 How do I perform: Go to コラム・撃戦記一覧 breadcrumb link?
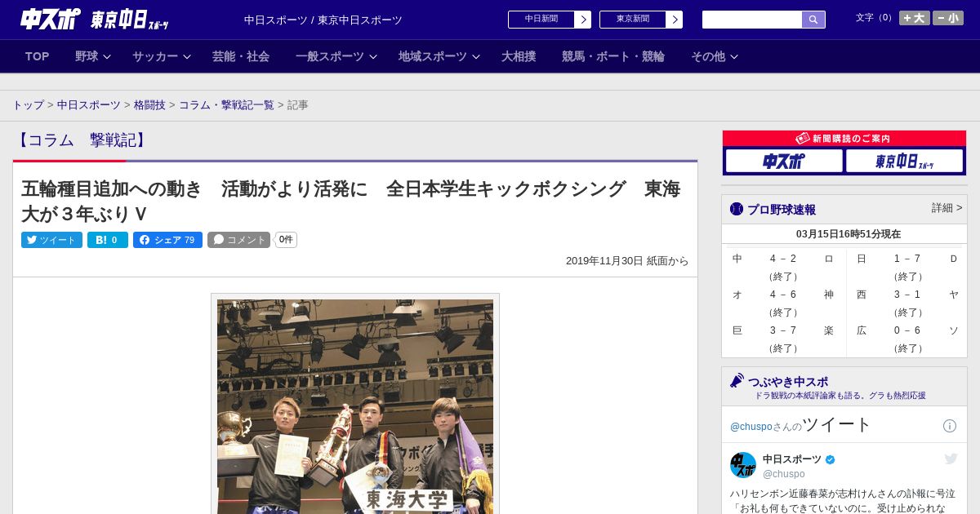coord(226,105)
